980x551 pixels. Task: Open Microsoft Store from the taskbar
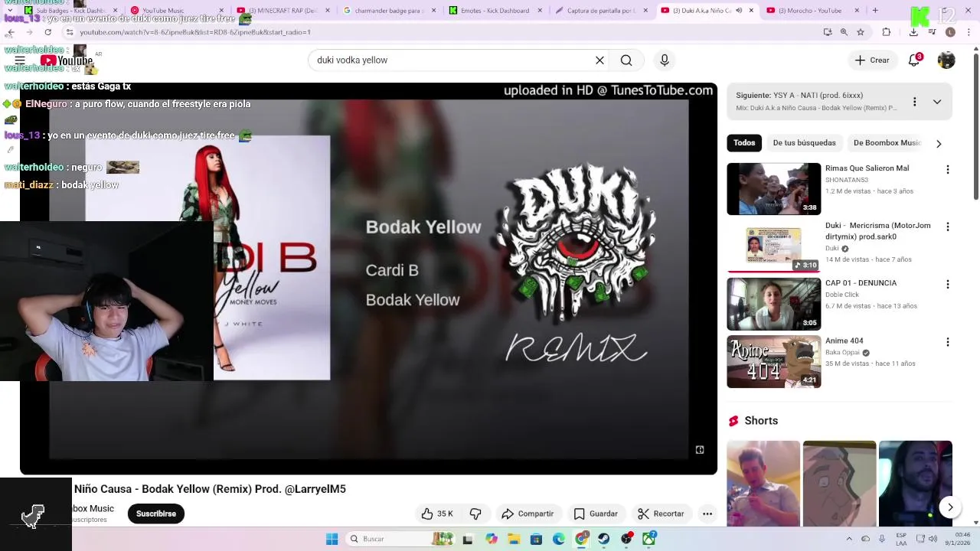tap(537, 539)
